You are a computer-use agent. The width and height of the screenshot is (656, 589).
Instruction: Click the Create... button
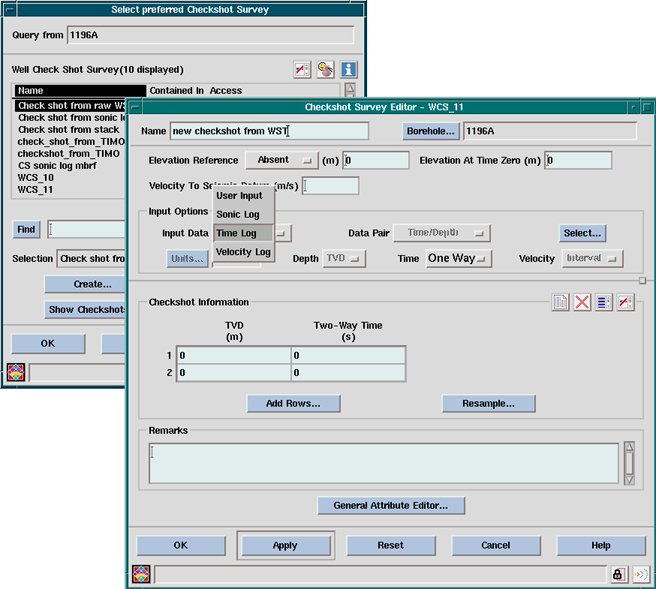pos(85,284)
